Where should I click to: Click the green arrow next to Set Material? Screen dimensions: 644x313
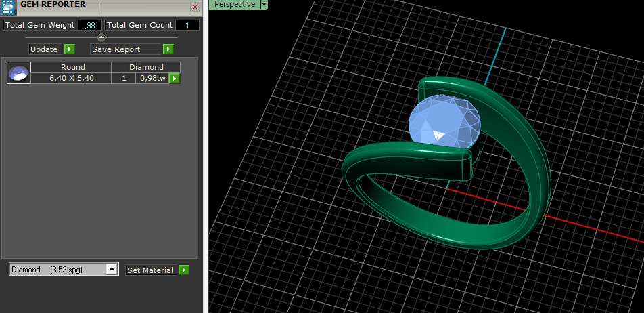point(183,270)
